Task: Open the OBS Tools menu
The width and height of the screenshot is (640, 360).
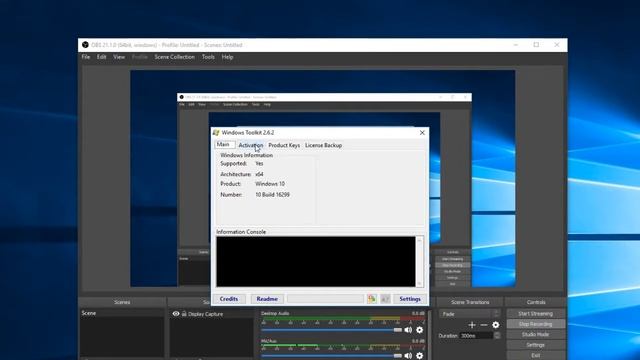Action: [x=208, y=57]
